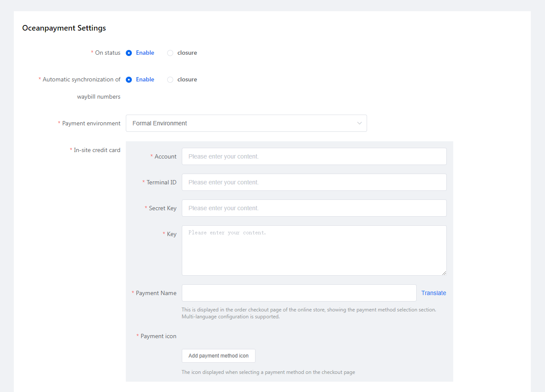Image resolution: width=545 pixels, height=392 pixels.
Task: Click the chevron arrow in Formal Environment box
Action: (x=359, y=123)
